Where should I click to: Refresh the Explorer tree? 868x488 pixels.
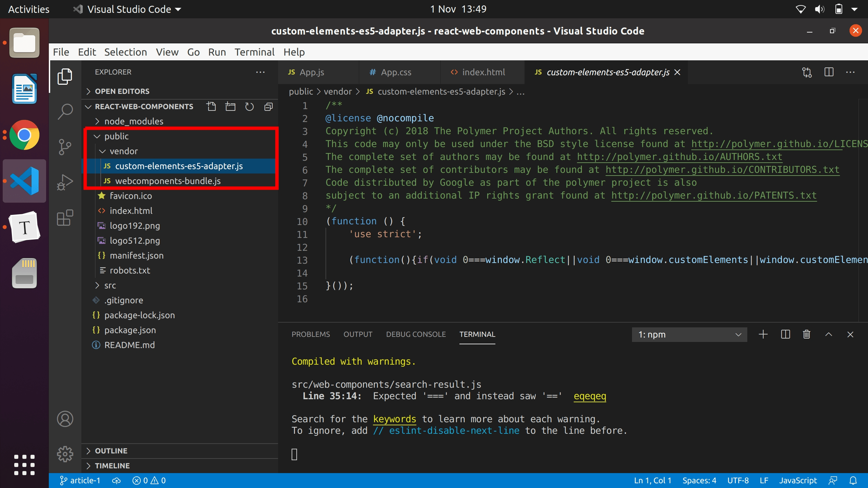pyautogui.click(x=249, y=106)
